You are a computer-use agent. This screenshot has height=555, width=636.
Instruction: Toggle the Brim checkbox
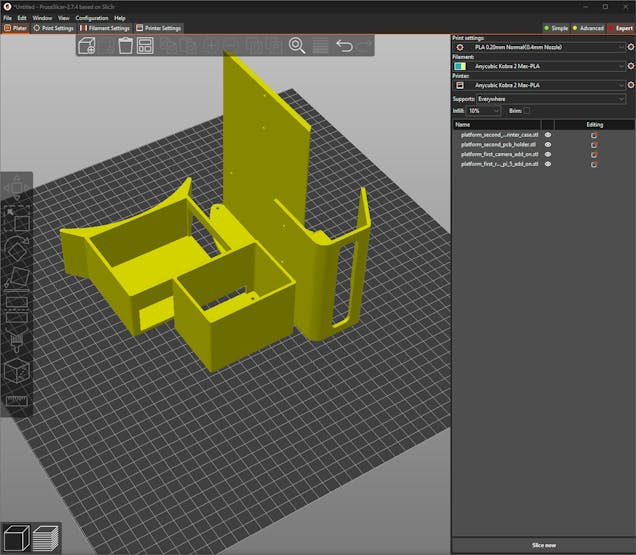coord(527,110)
